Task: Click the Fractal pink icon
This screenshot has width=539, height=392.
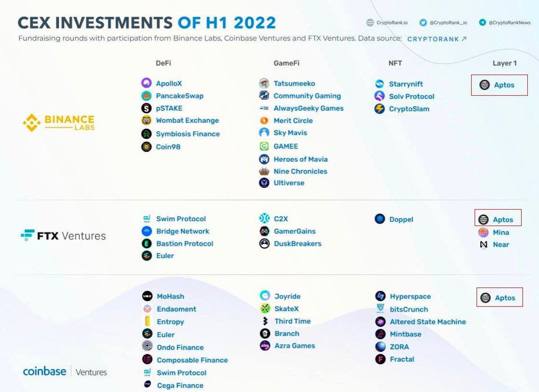Action: coord(381,359)
